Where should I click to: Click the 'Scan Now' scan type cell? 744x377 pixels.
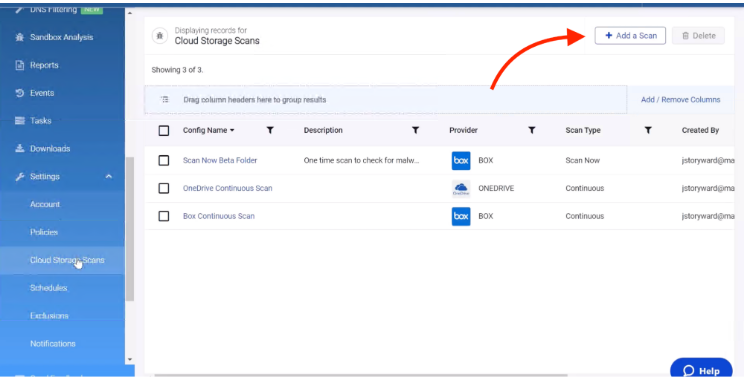click(583, 160)
